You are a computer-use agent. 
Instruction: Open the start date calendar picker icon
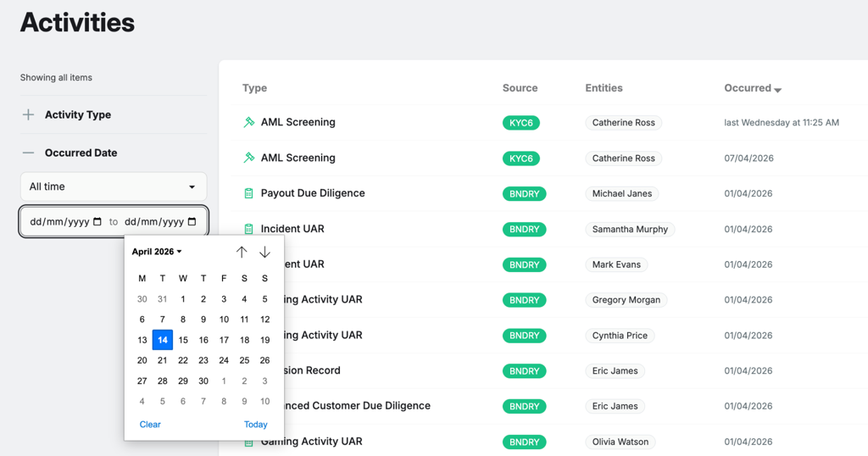(97, 221)
